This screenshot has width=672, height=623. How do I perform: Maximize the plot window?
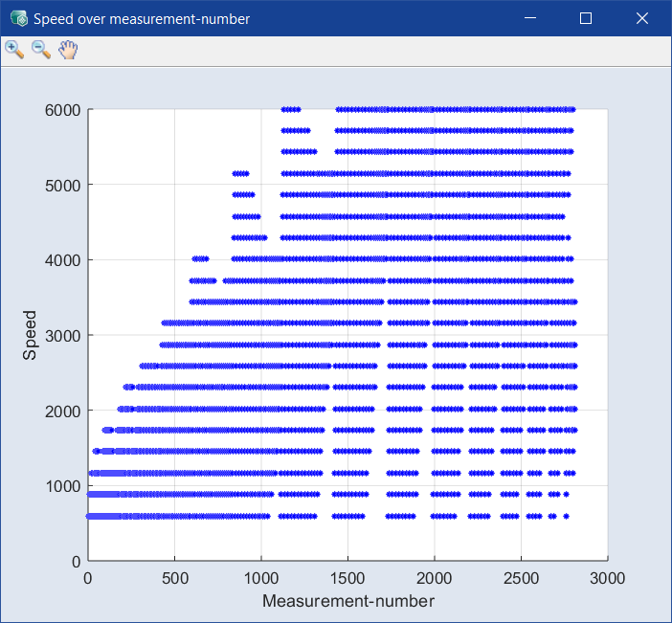click(586, 18)
